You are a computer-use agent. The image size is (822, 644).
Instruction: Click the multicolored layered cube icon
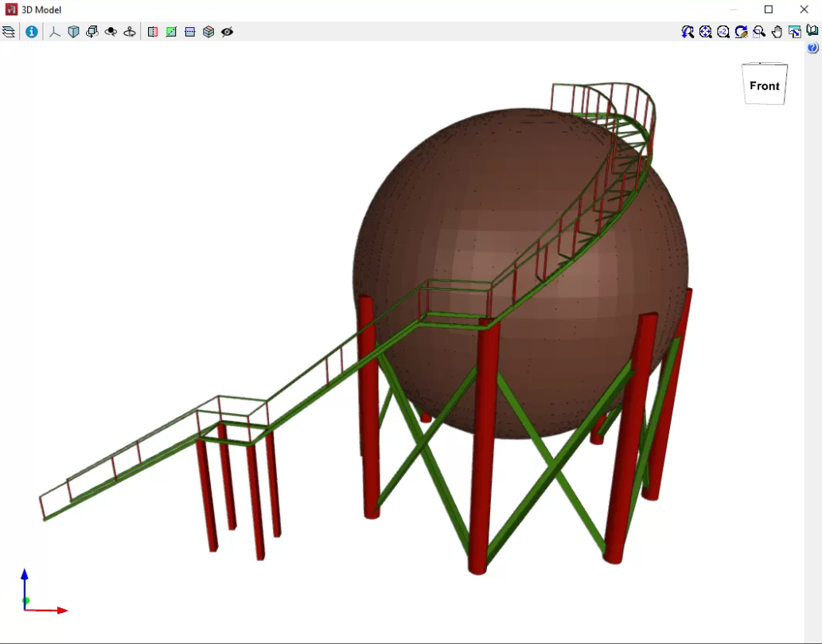click(208, 32)
